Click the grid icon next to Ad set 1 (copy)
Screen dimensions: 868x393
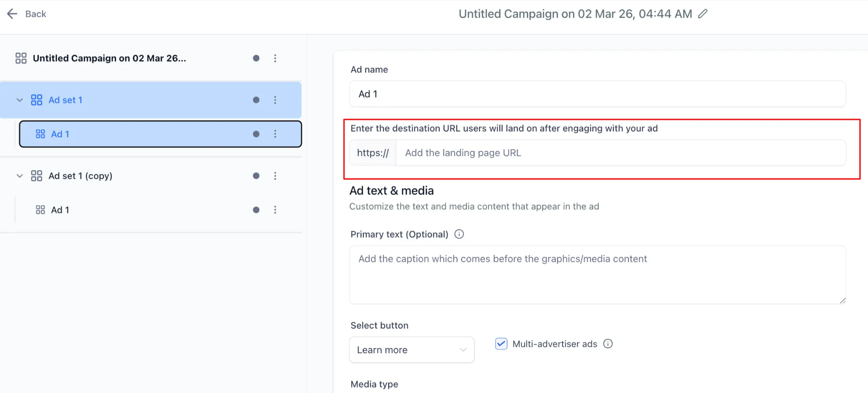click(36, 176)
